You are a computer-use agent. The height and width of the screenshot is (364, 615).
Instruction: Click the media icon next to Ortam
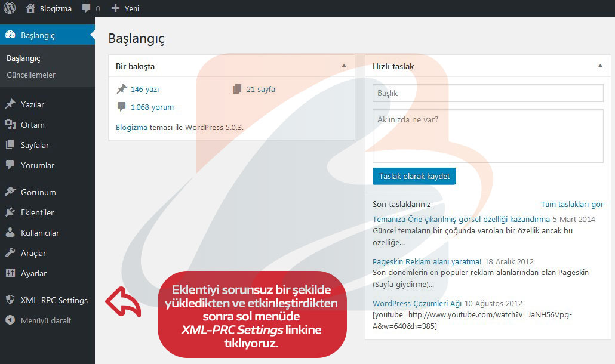point(10,125)
